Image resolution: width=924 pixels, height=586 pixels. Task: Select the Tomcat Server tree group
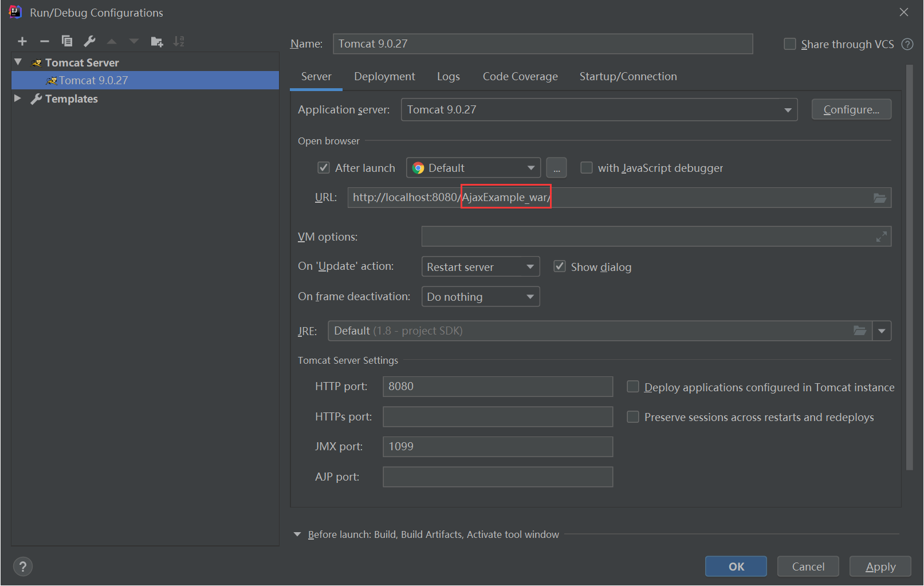click(82, 62)
